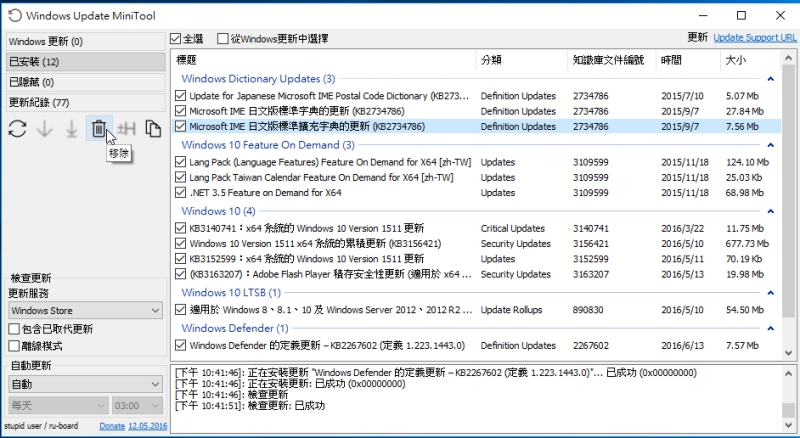Switch to 已隱藏 (0) tab

86,82
